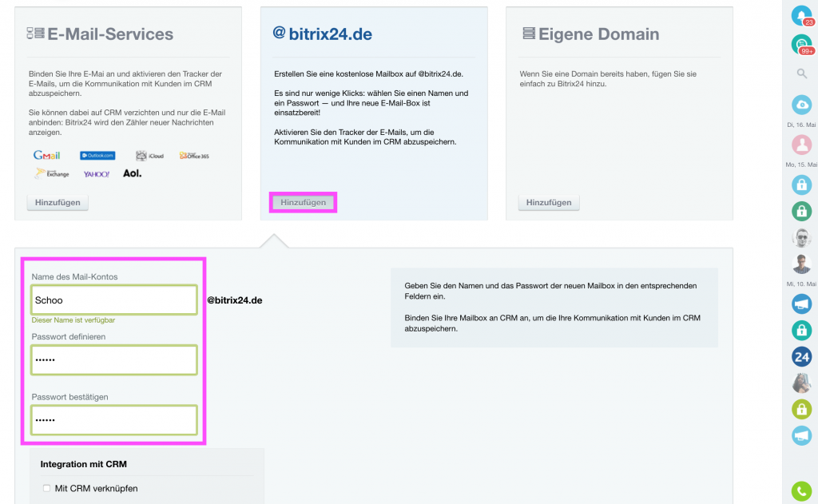Click Hinzufügen in the bitrix24.de card
This screenshot has width=818, height=504.
303,202
